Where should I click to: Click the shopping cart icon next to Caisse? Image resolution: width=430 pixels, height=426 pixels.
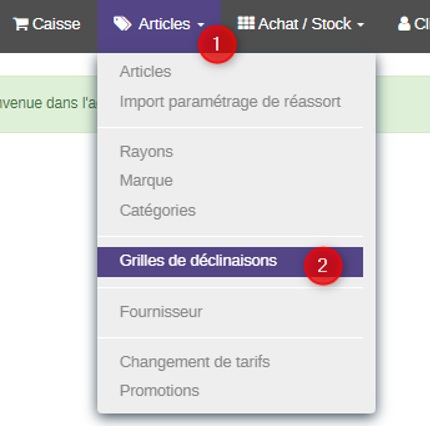click(x=21, y=24)
